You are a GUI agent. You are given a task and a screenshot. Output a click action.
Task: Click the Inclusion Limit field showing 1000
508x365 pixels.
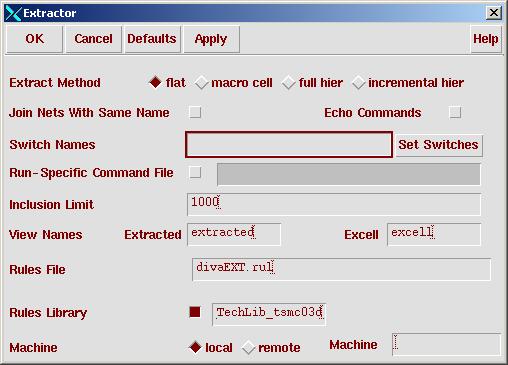coord(334,204)
